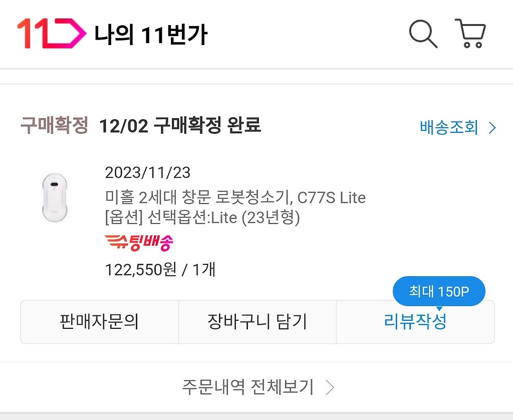513x420 pixels.
Task: Tap the 11st logo
Action: (52, 34)
